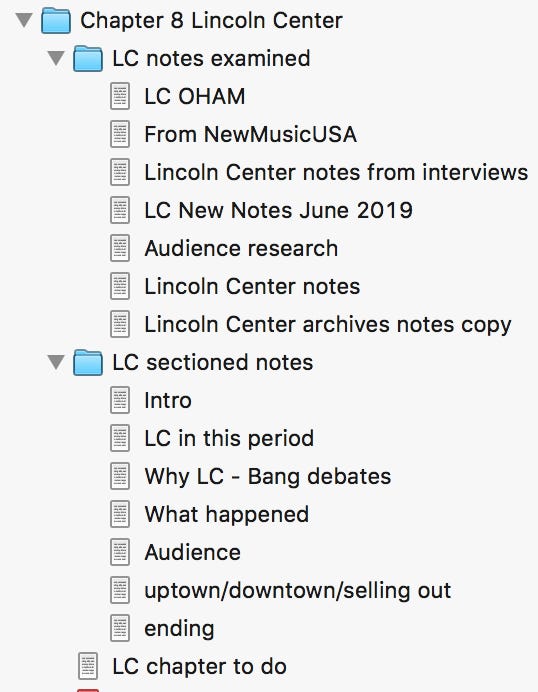Viewport: 538px width, 692px height.
Task: Open Lincoln Center archives notes copy
Action: tap(328, 324)
